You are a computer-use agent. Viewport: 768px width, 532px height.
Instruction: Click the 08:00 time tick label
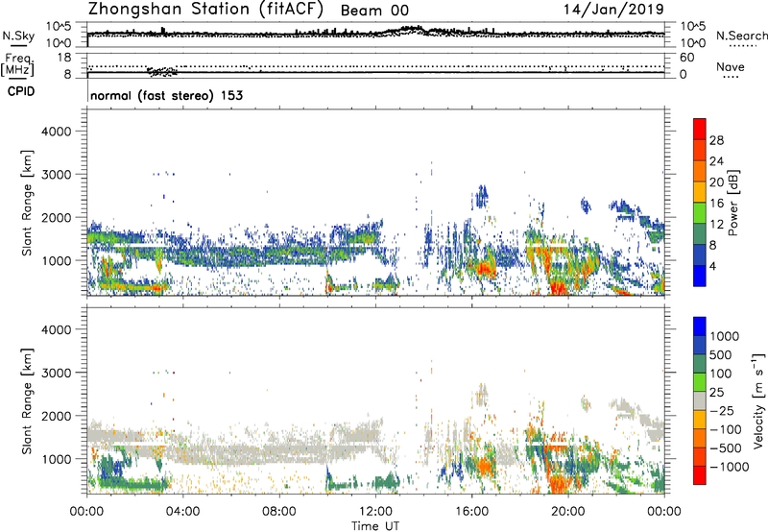coord(279,512)
